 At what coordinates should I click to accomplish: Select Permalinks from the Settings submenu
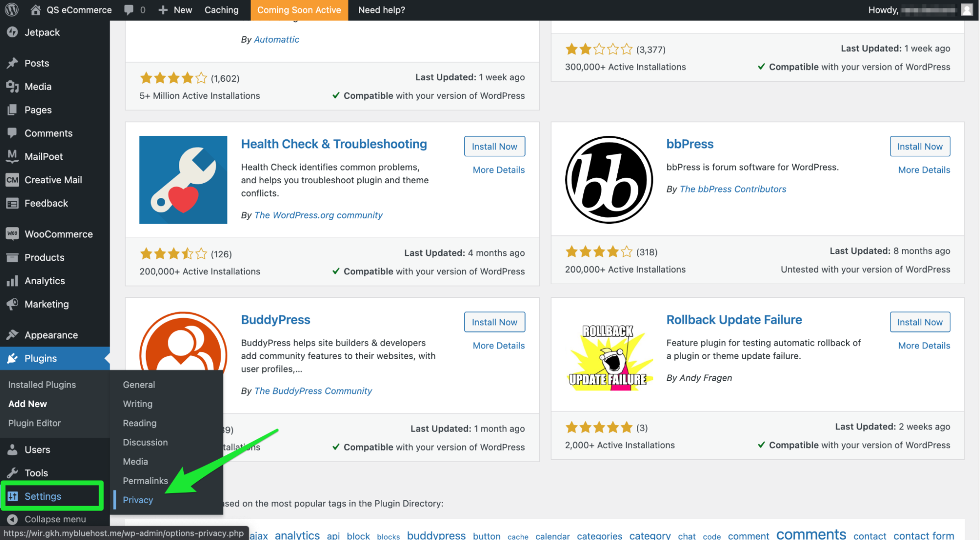click(x=145, y=481)
